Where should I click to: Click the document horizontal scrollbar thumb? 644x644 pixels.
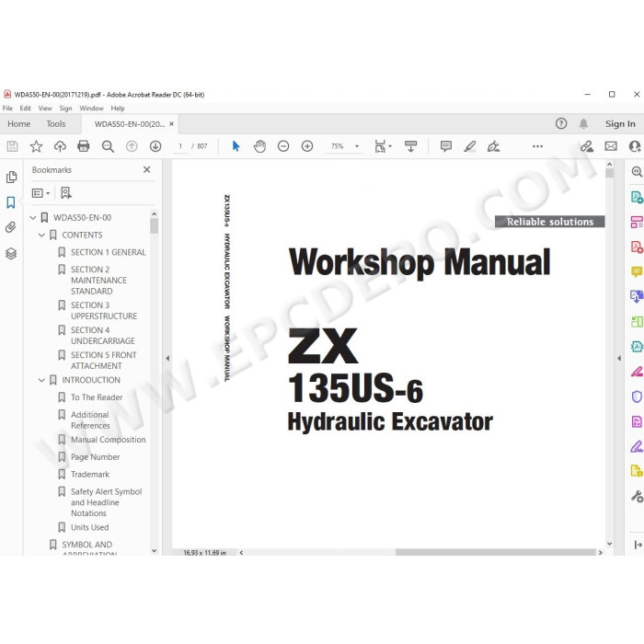coord(495,552)
